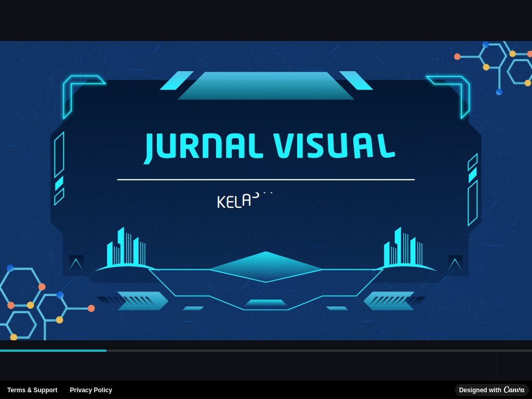Open the Privacy Policy link

pyautogui.click(x=90, y=390)
